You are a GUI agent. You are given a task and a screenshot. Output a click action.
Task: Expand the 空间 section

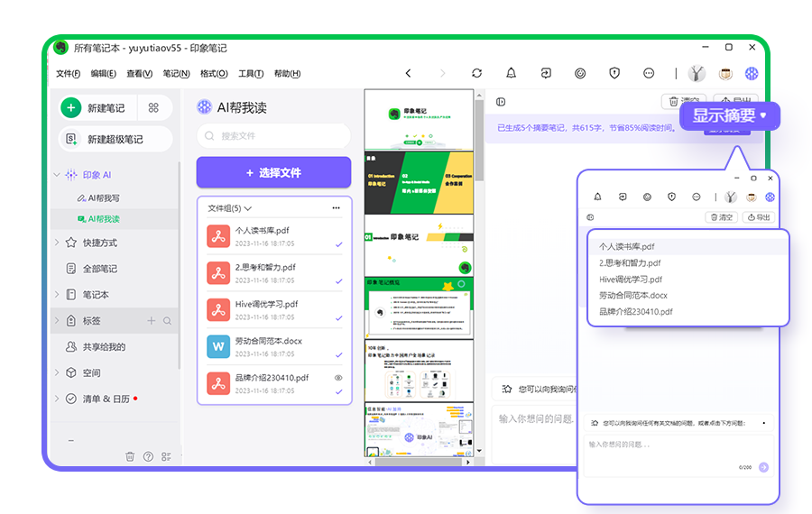[57, 372]
